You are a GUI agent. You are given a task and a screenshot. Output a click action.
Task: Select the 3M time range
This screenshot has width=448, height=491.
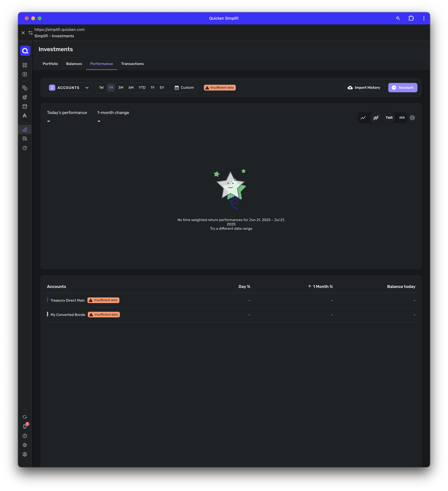click(121, 88)
